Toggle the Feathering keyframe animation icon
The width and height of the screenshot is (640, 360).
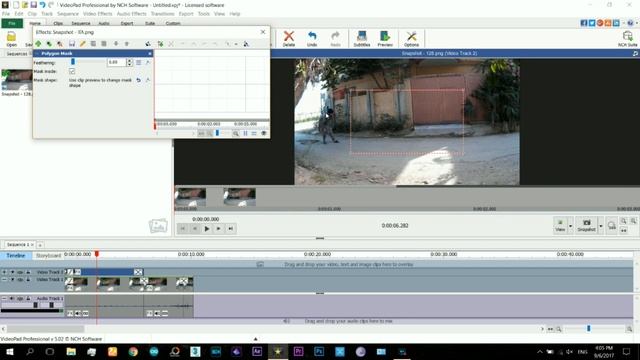tap(148, 62)
